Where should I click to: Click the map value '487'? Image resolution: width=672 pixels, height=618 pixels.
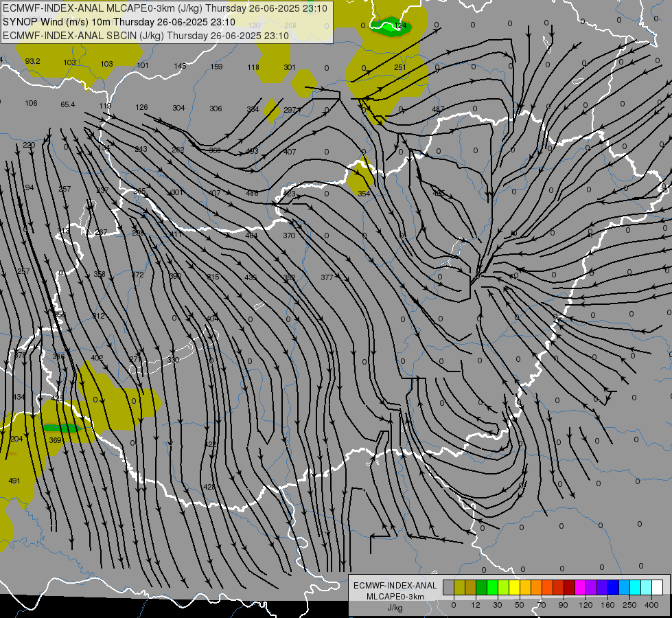(437, 109)
